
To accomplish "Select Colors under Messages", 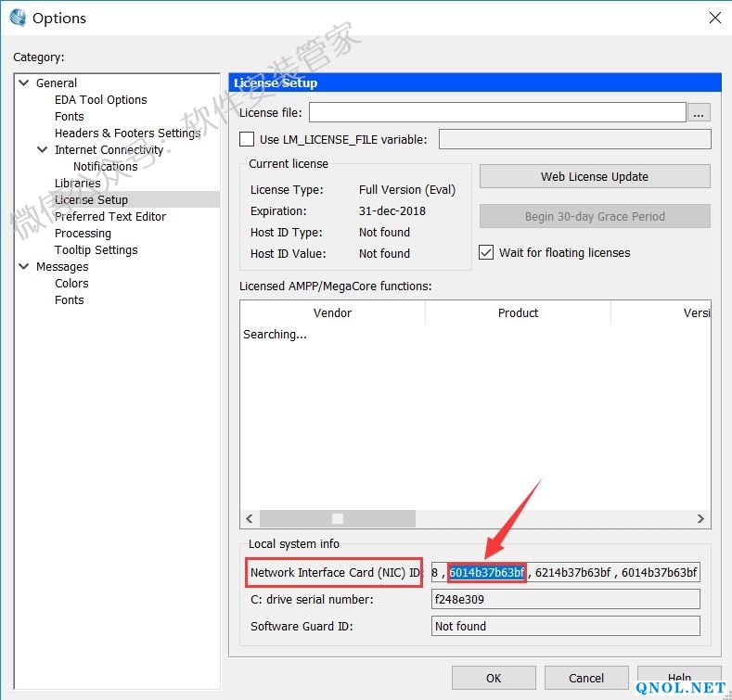I will (71, 284).
